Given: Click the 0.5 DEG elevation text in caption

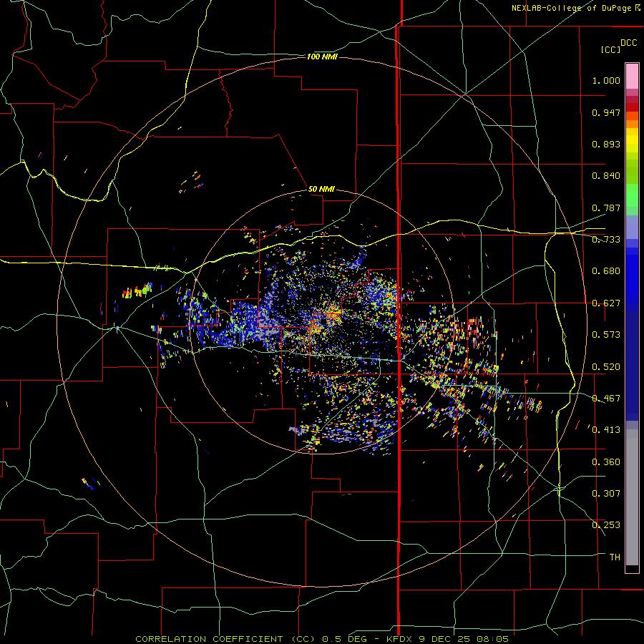Looking at the screenshot, I should coord(345,639).
